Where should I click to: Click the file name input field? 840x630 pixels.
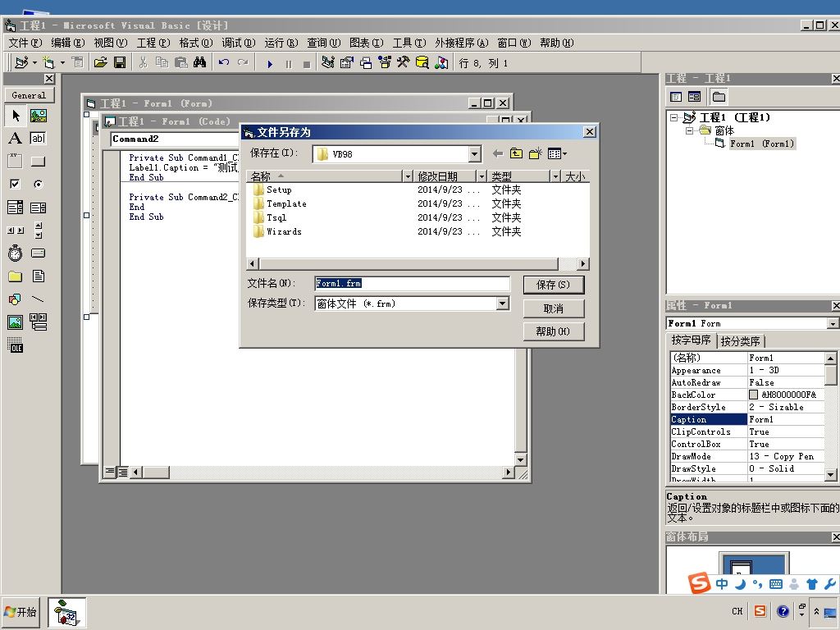412,283
